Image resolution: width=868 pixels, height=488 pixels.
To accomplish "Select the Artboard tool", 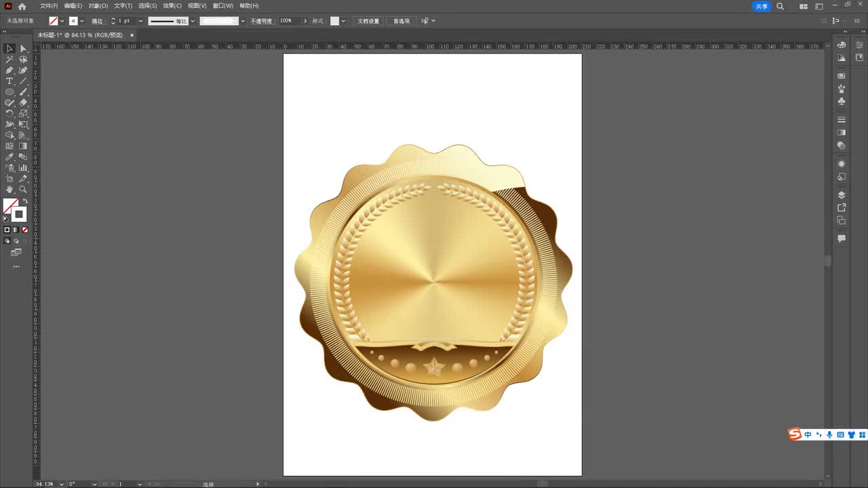I will [x=9, y=179].
